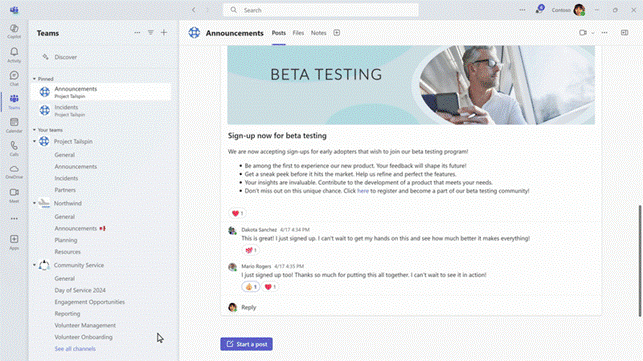Open the Activity bell icon
643x361 pixels.
click(x=14, y=55)
